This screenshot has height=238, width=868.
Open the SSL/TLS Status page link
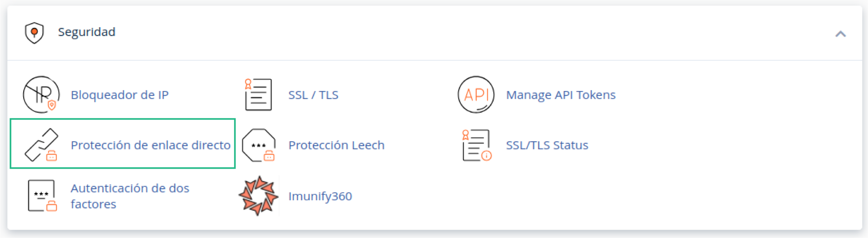[x=547, y=145]
